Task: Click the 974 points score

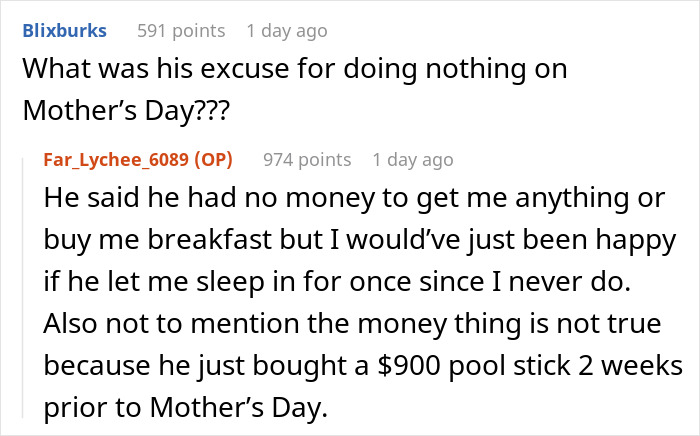Action: 307,160
